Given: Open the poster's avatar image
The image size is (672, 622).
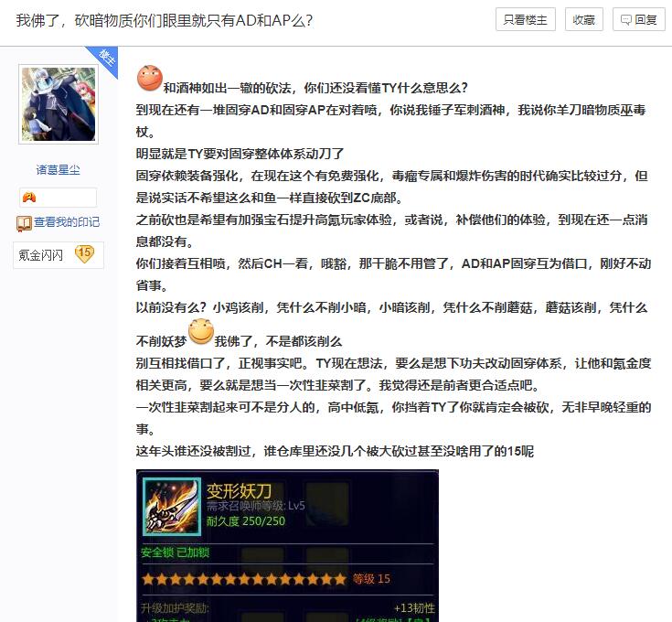Looking at the screenshot, I should click(x=59, y=104).
